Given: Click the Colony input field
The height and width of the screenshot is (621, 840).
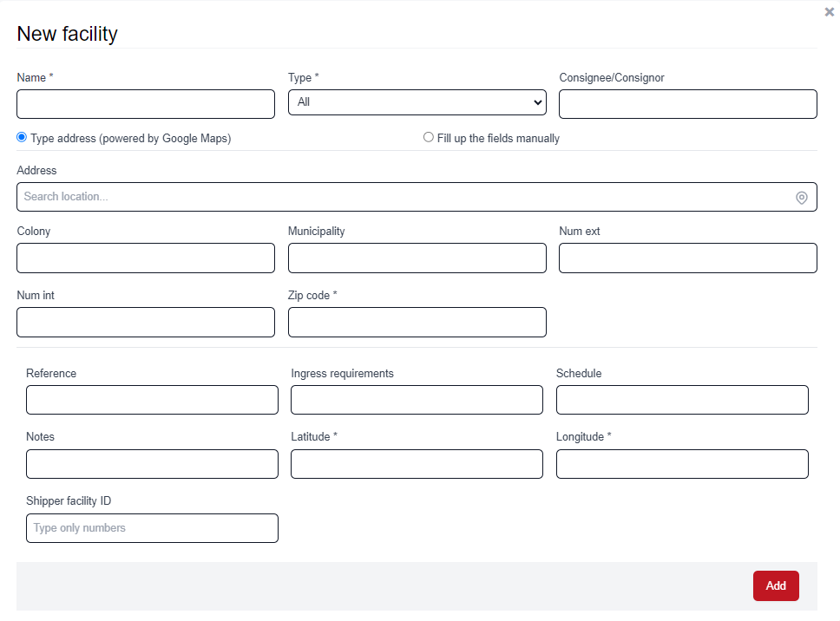Looking at the screenshot, I should coord(145,258).
